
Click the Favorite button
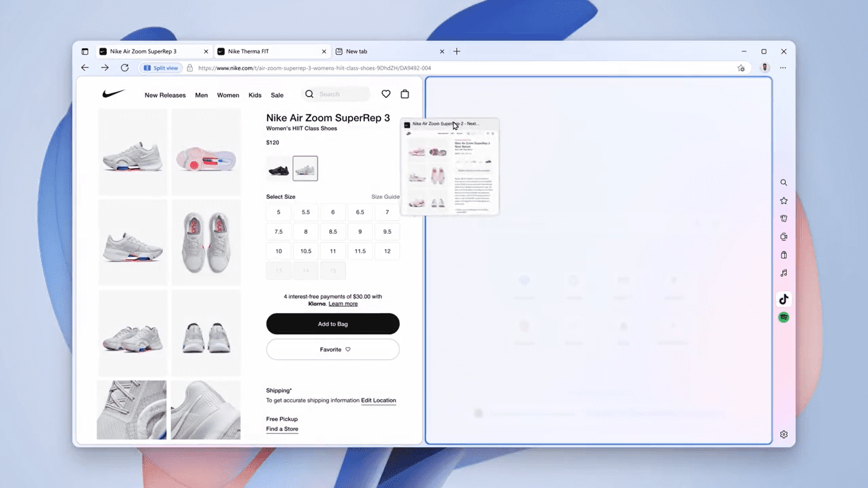[333, 349]
